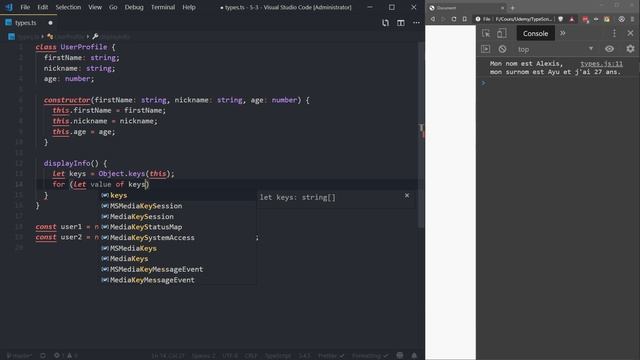Click the Prettier status item

pos(331,356)
